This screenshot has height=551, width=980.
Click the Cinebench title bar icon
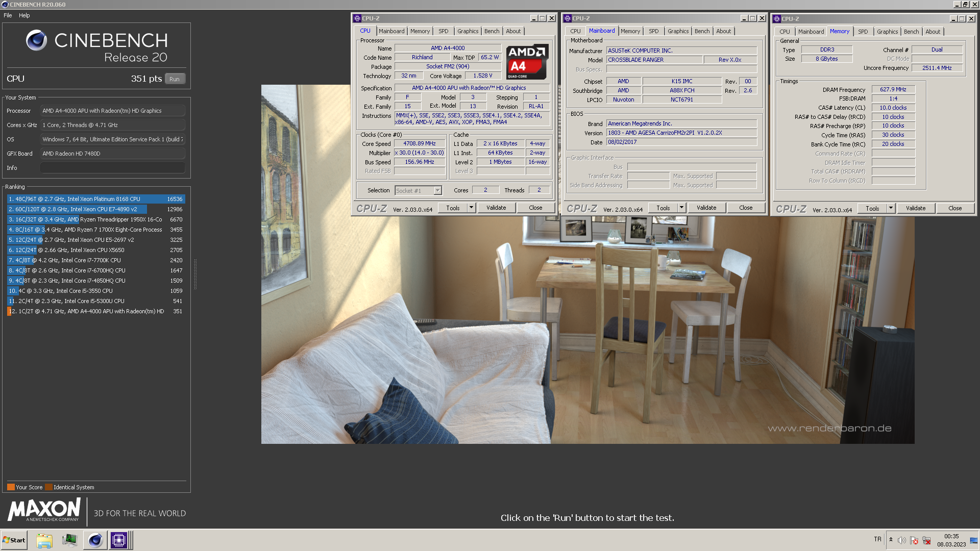click(x=5, y=5)
